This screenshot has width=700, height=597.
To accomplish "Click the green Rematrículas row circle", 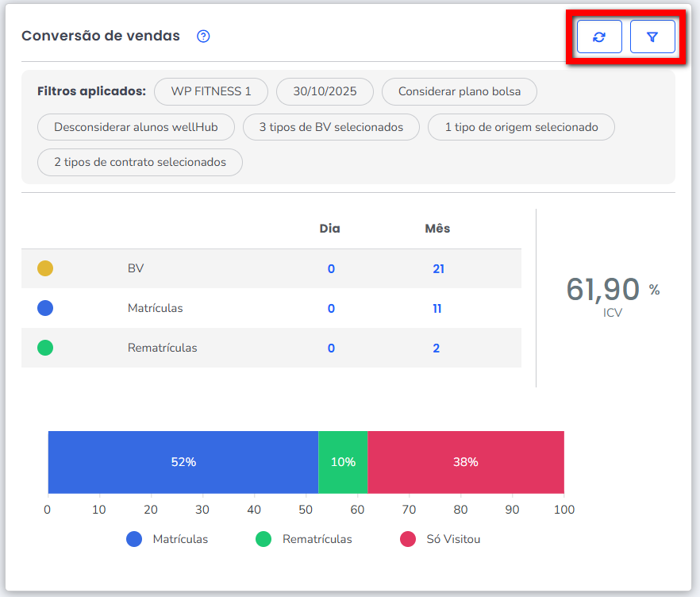I will (x=45, y=348).
